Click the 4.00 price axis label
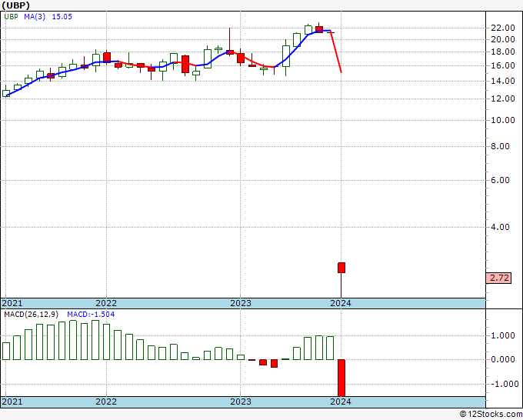This screenshot has width=523, height=420. pos(500,227)
